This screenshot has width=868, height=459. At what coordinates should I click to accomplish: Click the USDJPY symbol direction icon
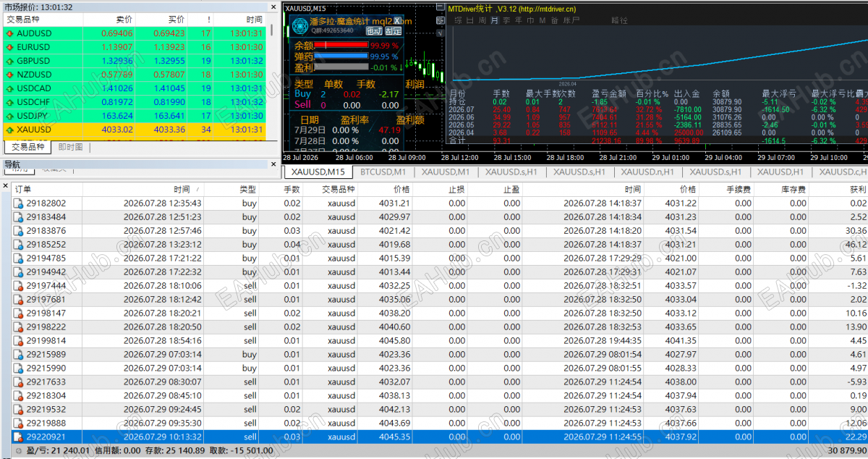tap(9, 116)
